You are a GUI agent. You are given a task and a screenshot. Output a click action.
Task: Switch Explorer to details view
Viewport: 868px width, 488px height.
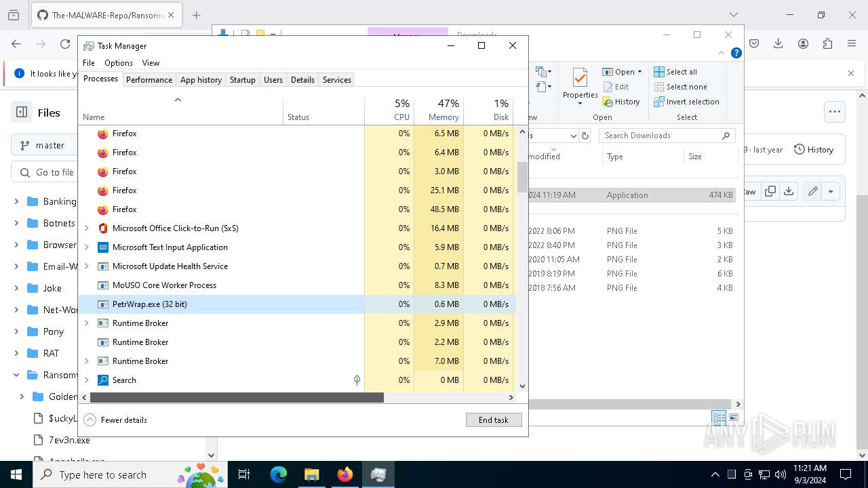(x=719, y=418)
